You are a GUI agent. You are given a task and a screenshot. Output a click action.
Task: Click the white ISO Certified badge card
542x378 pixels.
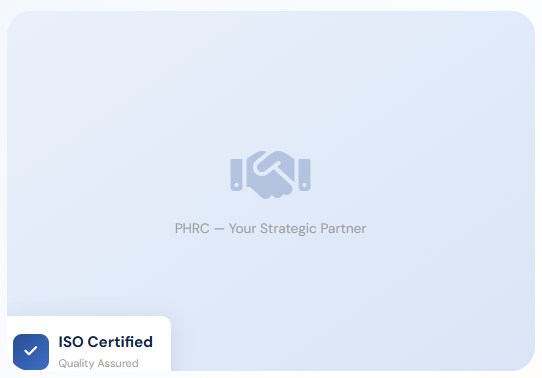point(89,343)
